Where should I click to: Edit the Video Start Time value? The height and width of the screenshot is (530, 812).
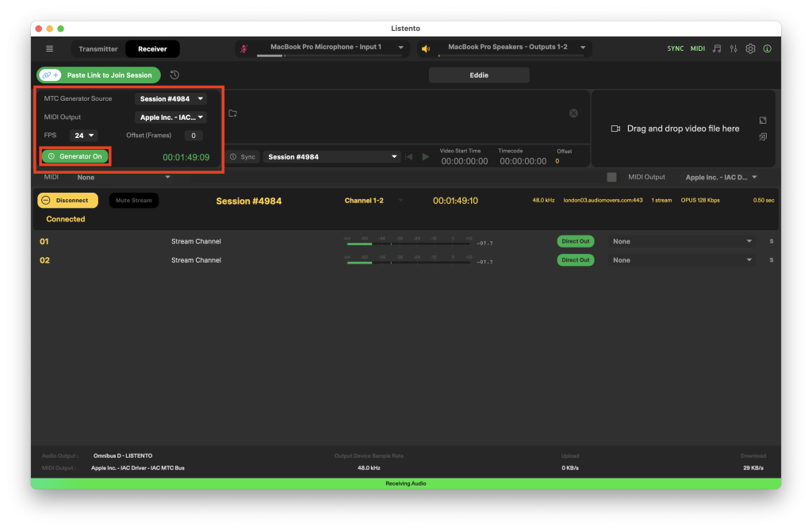[x=465, y=161]
